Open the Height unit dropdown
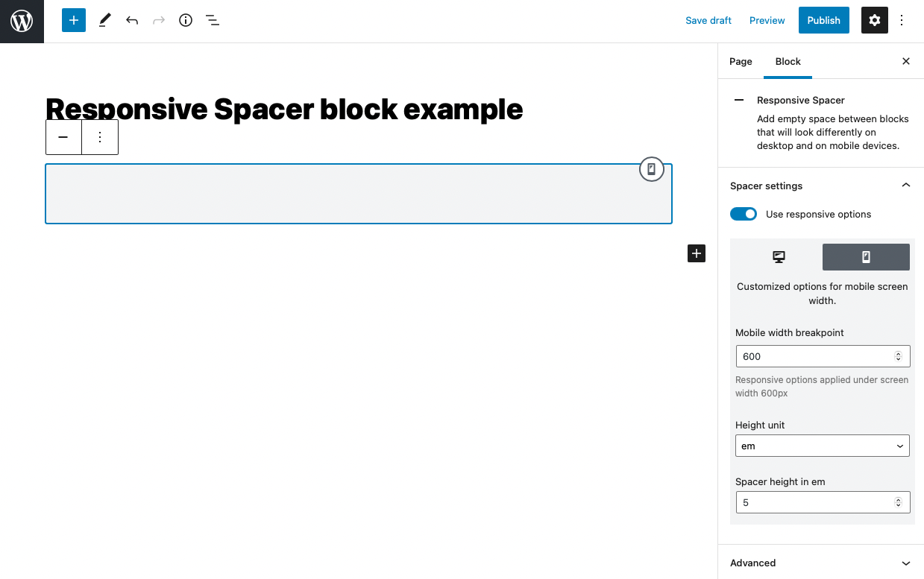Image resolution: width=924 pixels, height=579 pixels. (822, 446)
